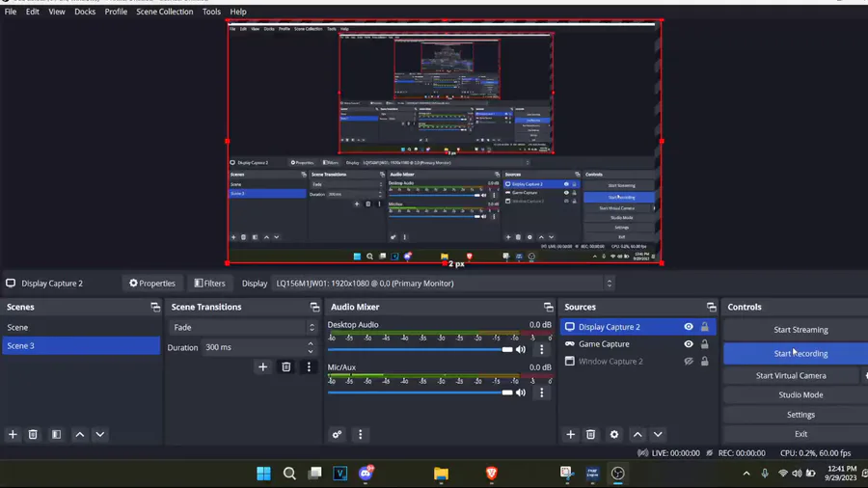
Task: Open the Display monitor dropdown
Action: [443, 284]
